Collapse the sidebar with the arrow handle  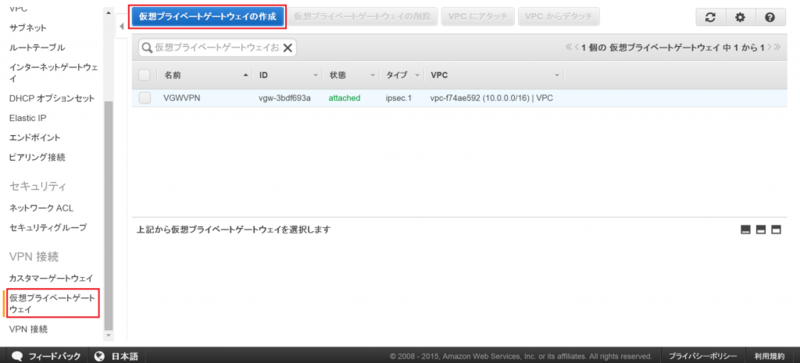coord(121,26)
